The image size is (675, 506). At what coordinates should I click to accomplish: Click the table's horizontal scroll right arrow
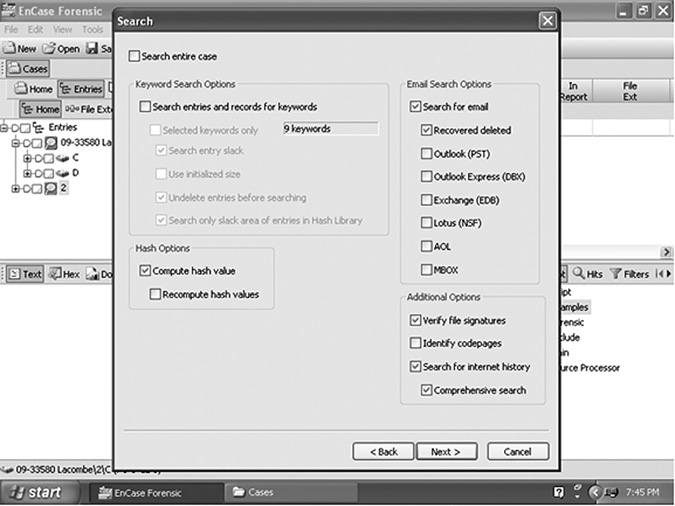point(666,252)
